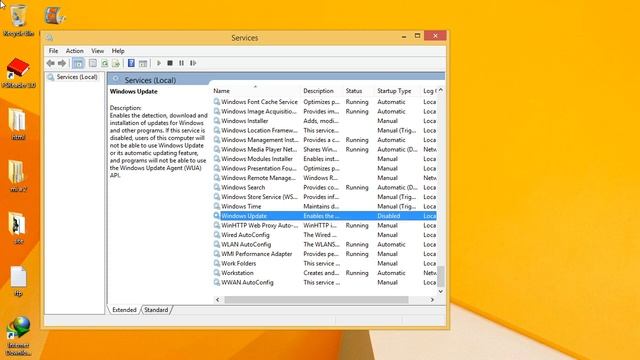Select the WinHTTP Web Proxy Auto-Discovery service
The image size is (640, 360).
324,225
